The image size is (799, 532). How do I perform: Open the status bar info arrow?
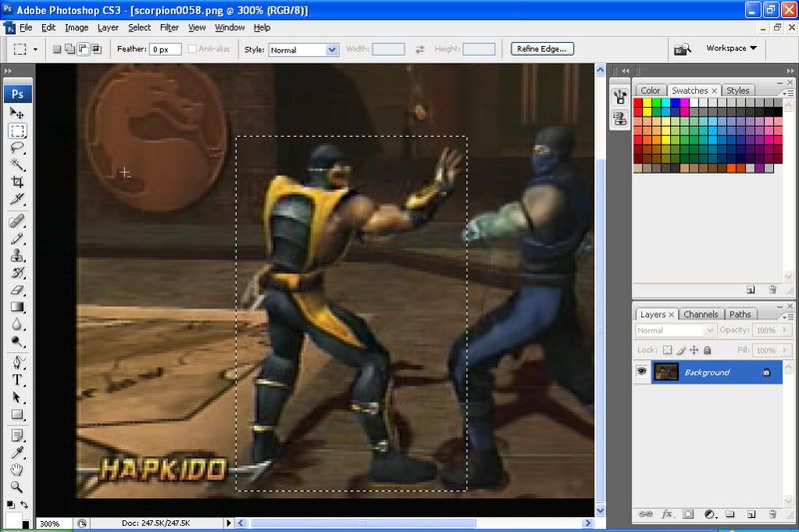pos(229,523)
